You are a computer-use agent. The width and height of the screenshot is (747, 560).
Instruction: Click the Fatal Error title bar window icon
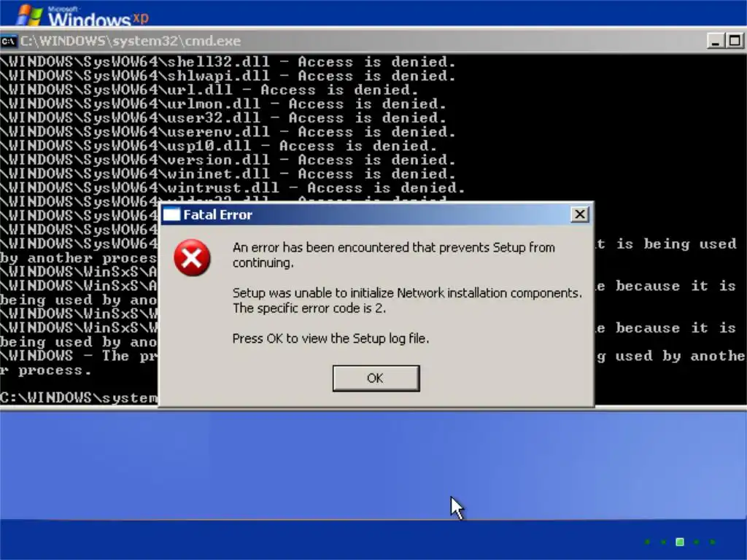[171, 215]
